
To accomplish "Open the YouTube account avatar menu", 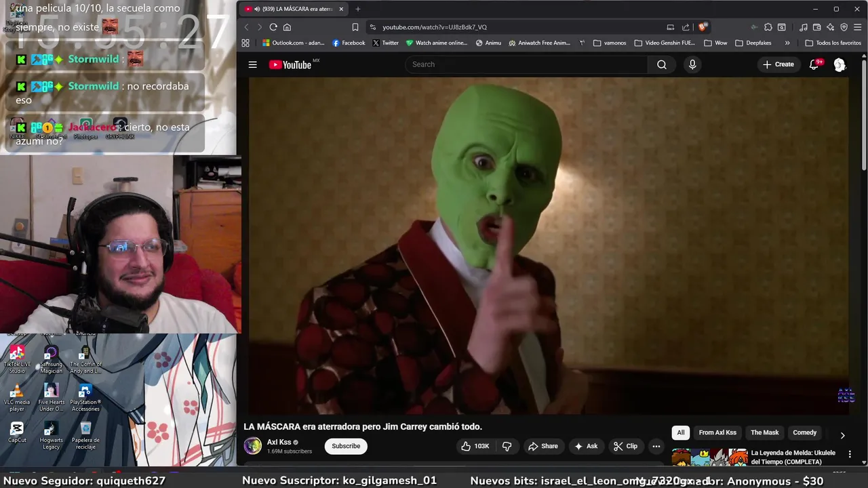I will [840, 64].
